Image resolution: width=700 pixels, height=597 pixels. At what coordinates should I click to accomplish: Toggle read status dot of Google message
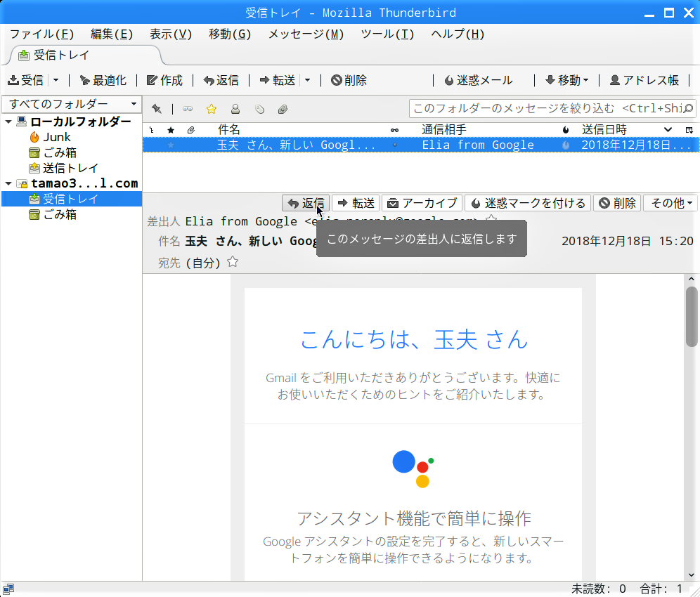click(x=395, y=145)
